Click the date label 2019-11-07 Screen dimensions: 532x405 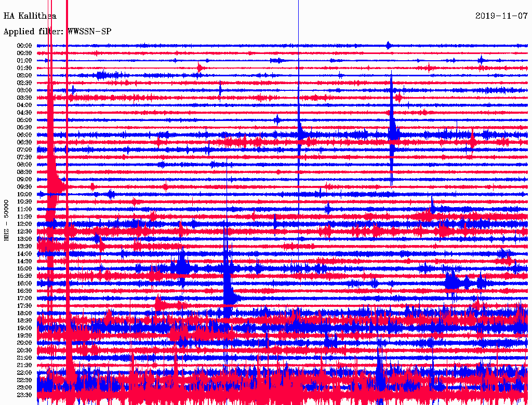(x=501, y=16)
